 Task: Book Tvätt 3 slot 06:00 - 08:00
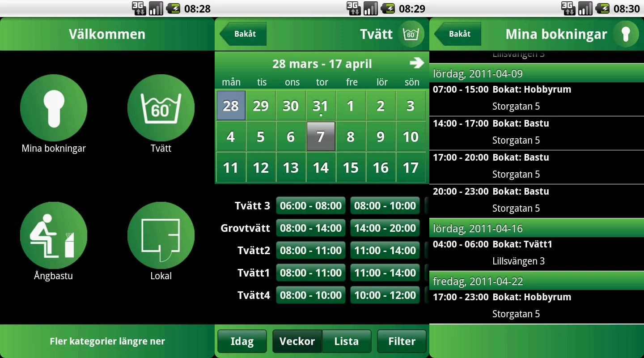pyautogui.click(x=311, y=206)
